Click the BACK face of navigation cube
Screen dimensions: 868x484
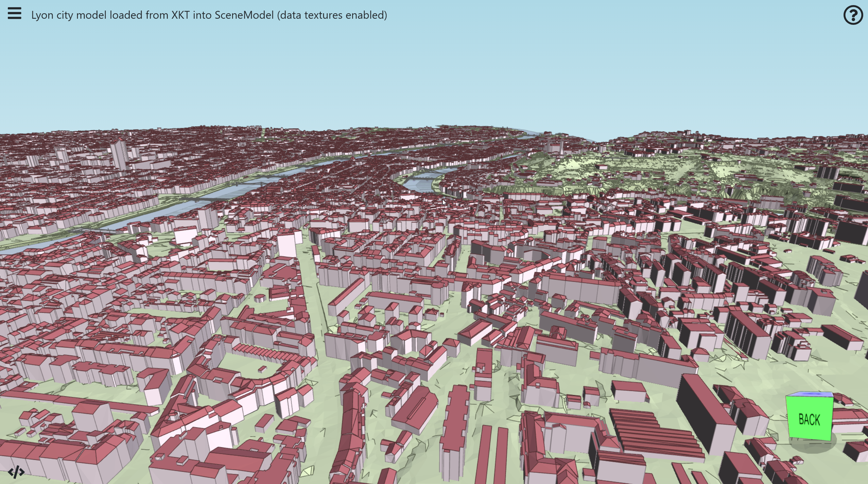[809, 419]
